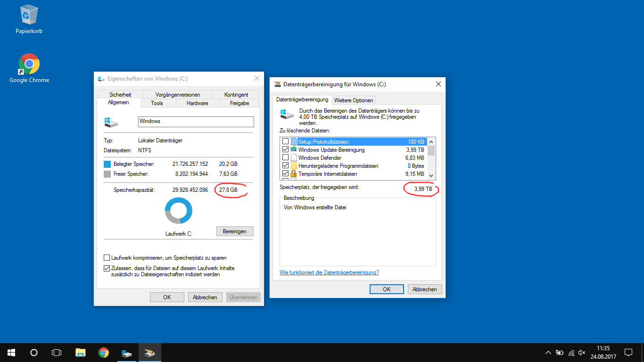Image resolution: width=644 pixels, height=362 pixels.
Task: Click the drive name field containing Windows
Action: tap(196, 122)
